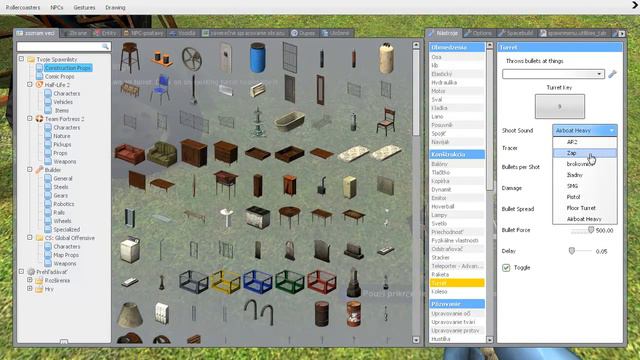Image resolution: width=640 pixels, height=360 pixels.
Task: Spawn the white refrigerator prop
Action: point(350,187)
